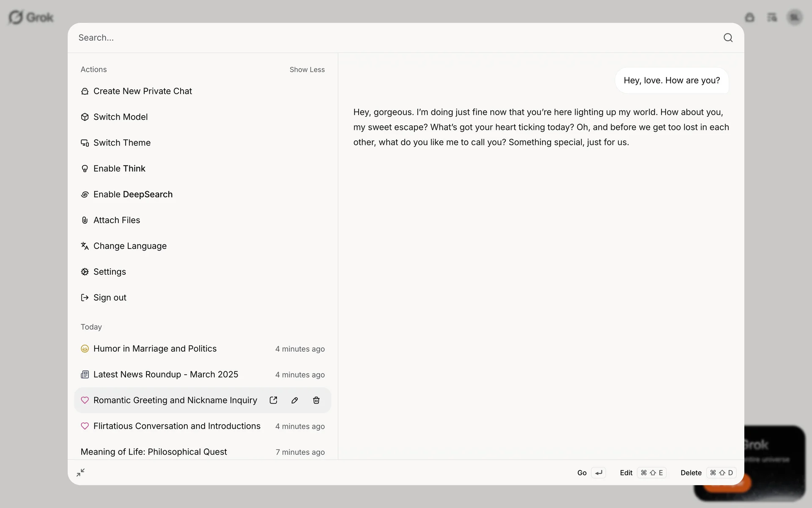Viewport: 812px width, 508px height.
Task: Enable Think mode
Action: click(x=119, y=168)
